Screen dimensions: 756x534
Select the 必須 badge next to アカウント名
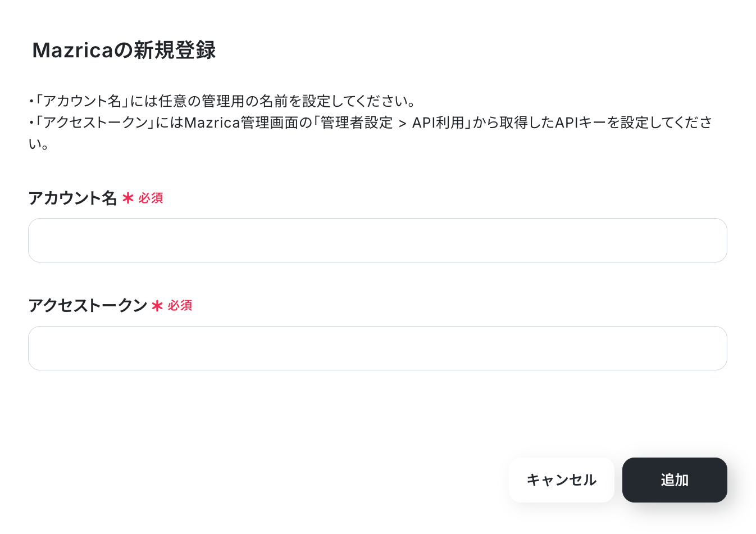click(151, 198)
